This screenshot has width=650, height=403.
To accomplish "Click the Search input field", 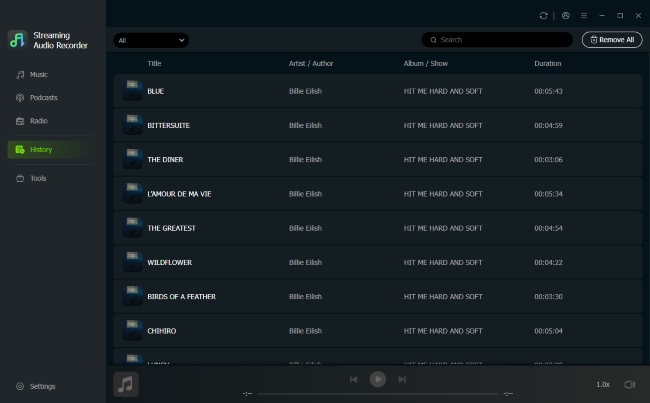I will click(x=497, y=40).
